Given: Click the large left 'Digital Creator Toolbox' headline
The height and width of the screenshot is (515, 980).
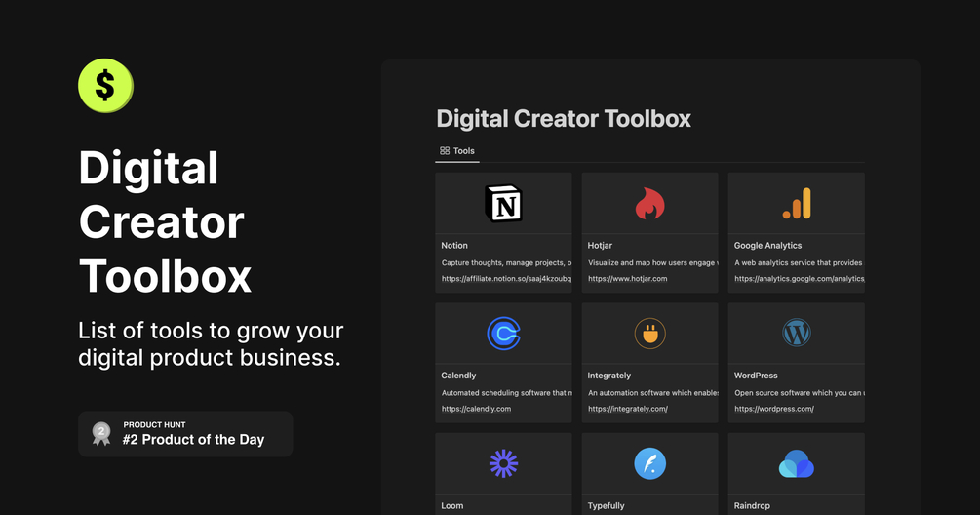Looking at the screenshot, I should coord(165,221).
